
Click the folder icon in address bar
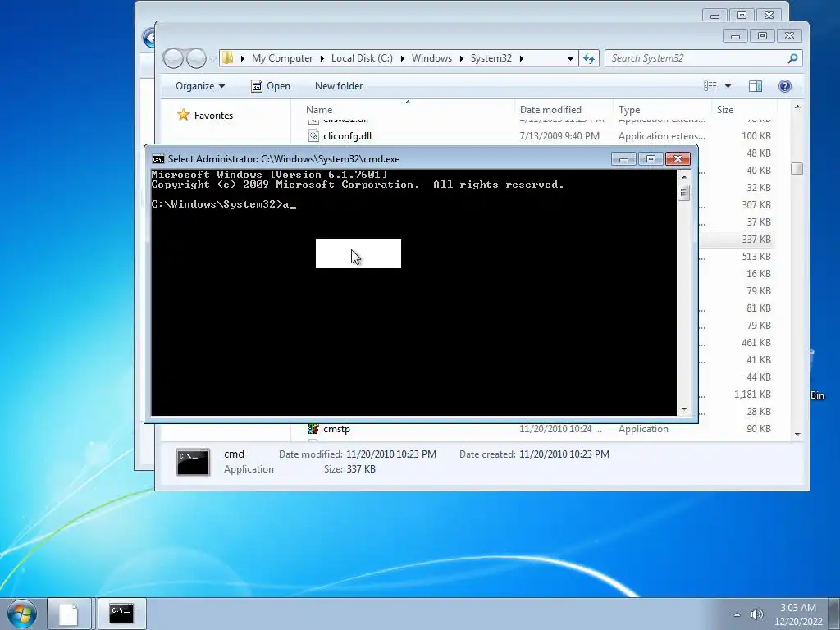pyautogui.click(x=228, y=58)
